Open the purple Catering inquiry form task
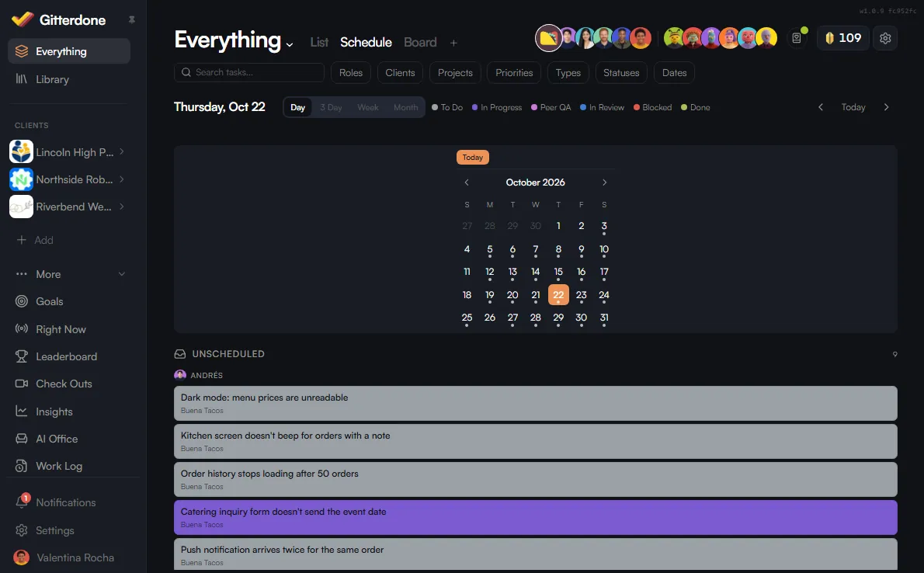 [535, 517]
